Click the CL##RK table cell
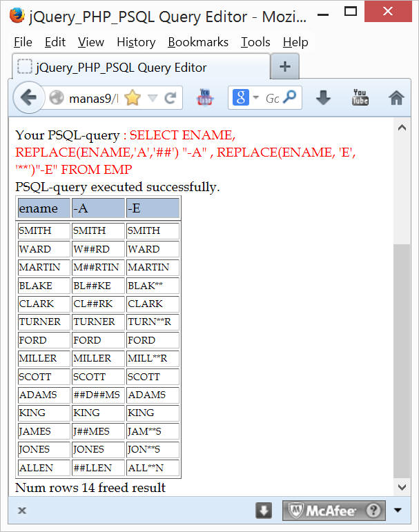Viewport: 419px width, 532px height. coord(98,304)
